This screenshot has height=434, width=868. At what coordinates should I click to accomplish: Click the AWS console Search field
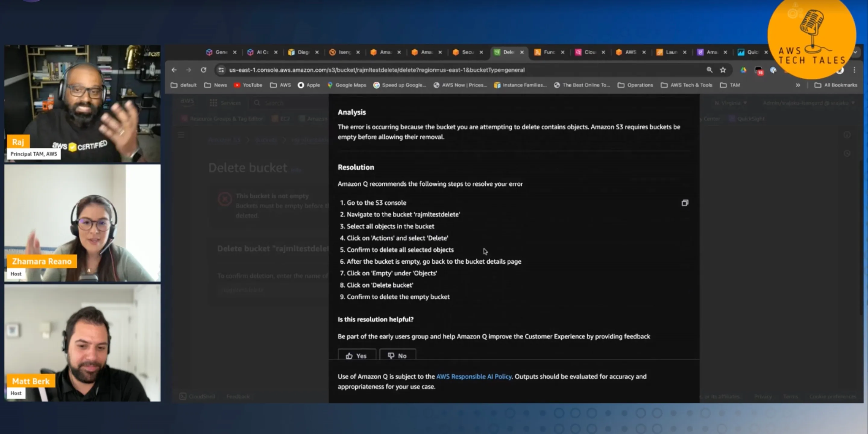288,103
